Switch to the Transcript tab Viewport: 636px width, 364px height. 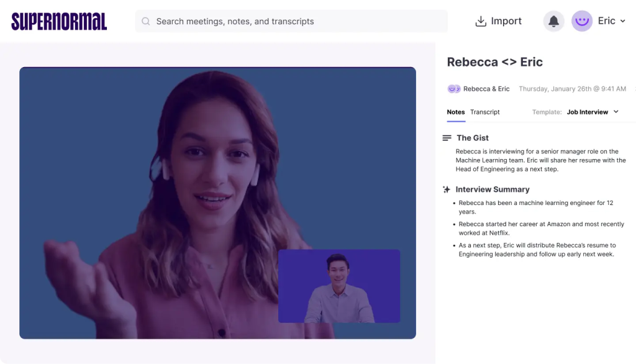coord(484,112)
